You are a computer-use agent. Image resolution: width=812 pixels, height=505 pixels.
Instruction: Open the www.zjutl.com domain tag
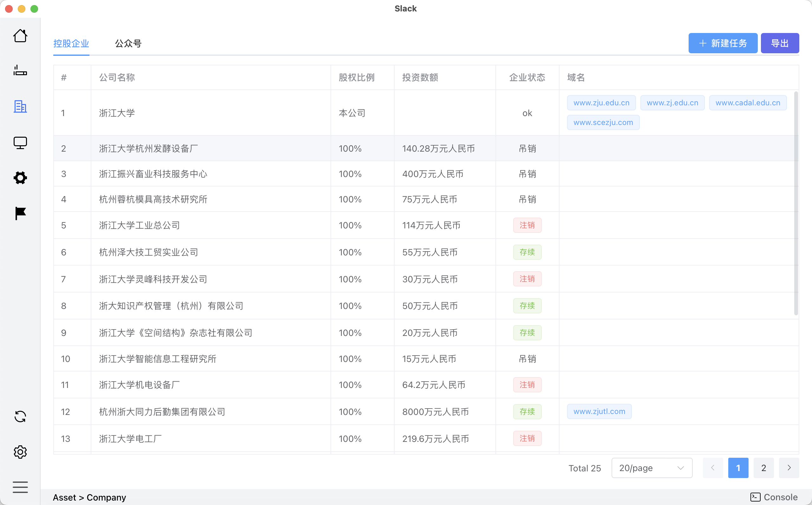point(599,411)
